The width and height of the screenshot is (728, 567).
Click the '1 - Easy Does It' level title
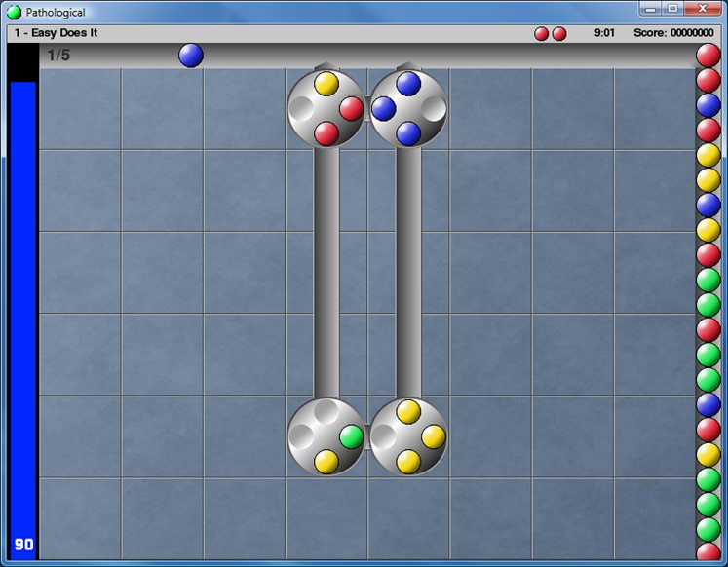click(x=56, y=33)
